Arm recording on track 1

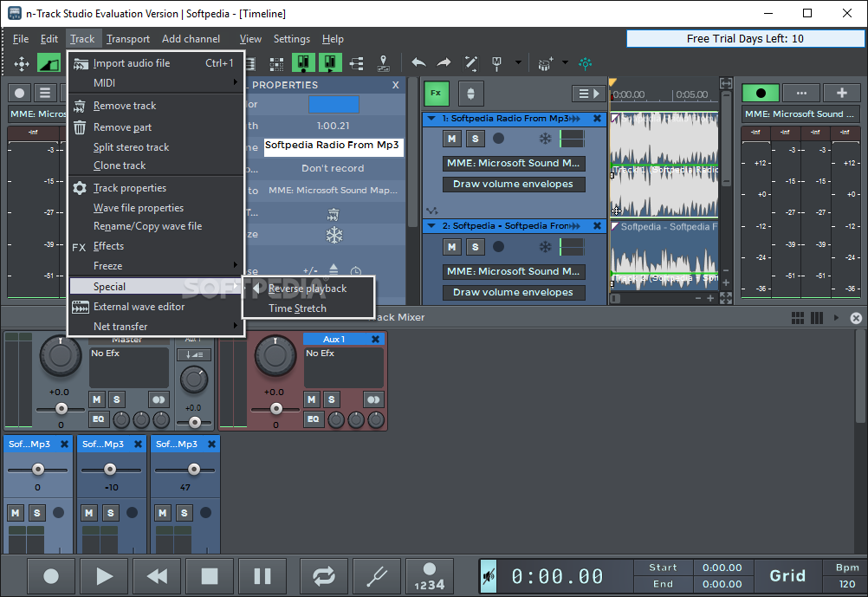click(x=498, y=139)
